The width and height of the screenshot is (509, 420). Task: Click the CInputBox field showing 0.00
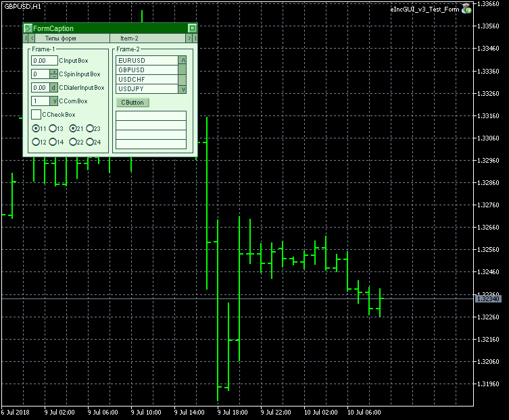click(x=45, y=61)
